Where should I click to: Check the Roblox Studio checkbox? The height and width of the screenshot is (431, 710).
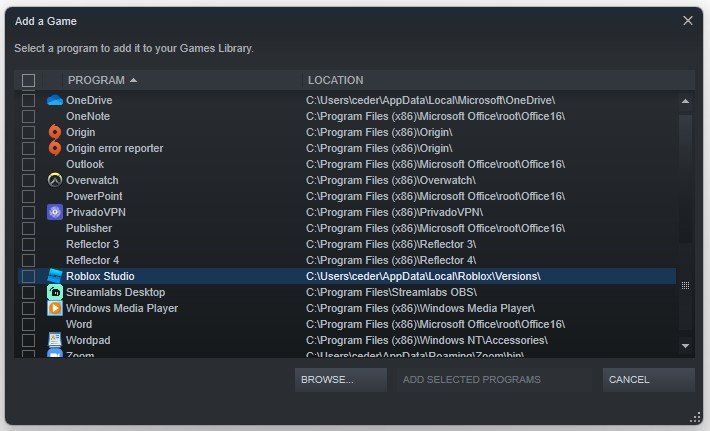point(29,276)
